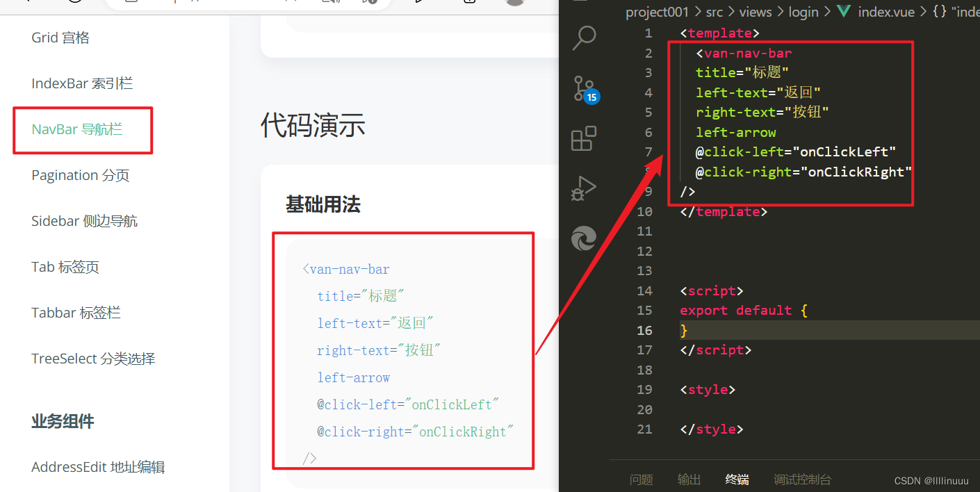The height and width of the screenshot is (492, 980).
Task: Click the opening <template> tag in editor
Action: (720, 33)
